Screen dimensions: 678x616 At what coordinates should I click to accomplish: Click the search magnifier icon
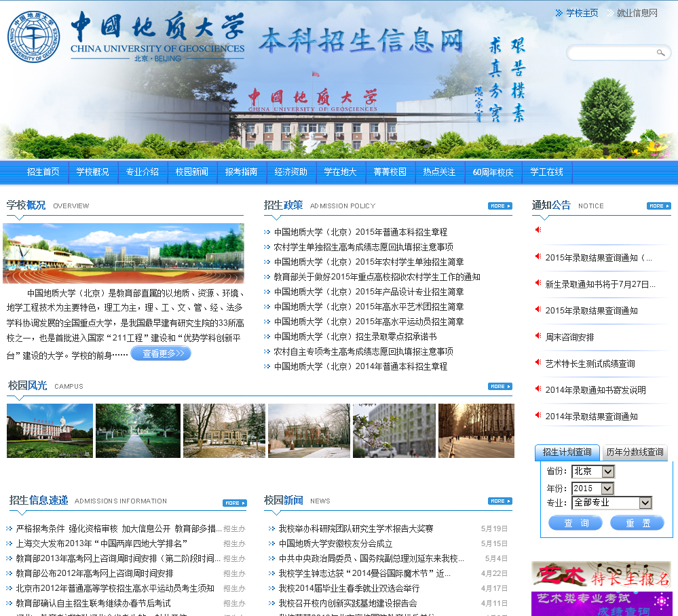[660, 53]
